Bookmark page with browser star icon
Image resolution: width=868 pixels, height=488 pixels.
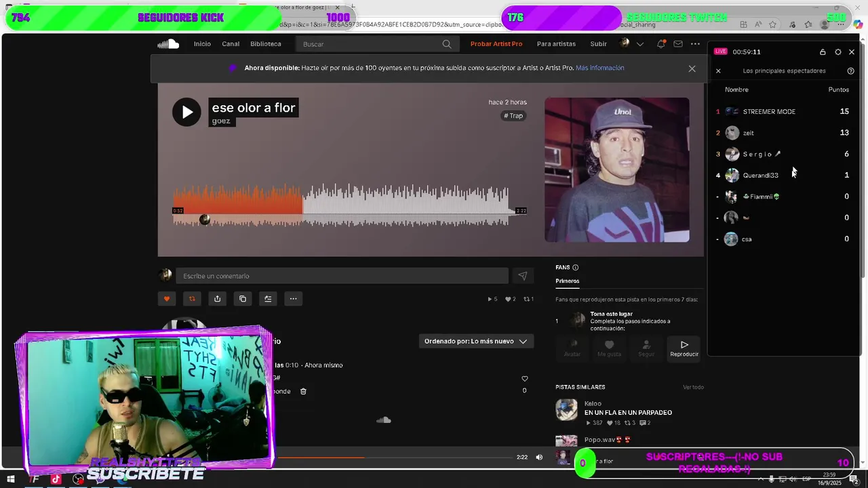[x=774, y=24]
